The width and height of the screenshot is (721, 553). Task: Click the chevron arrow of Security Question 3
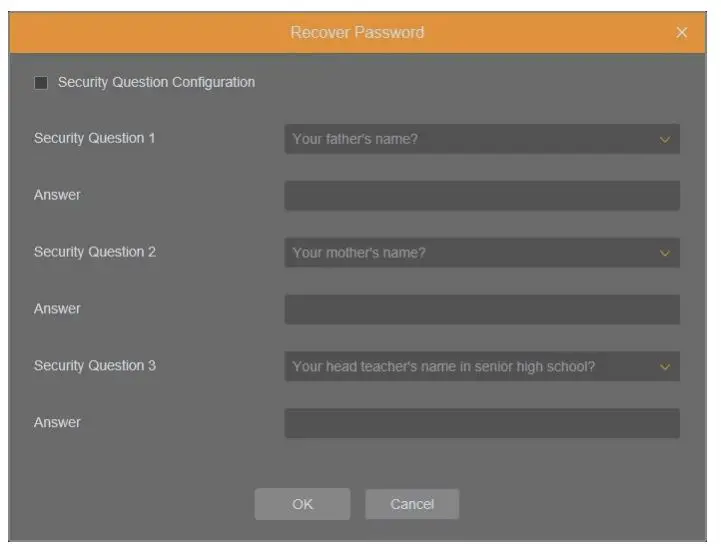[665, 367]
